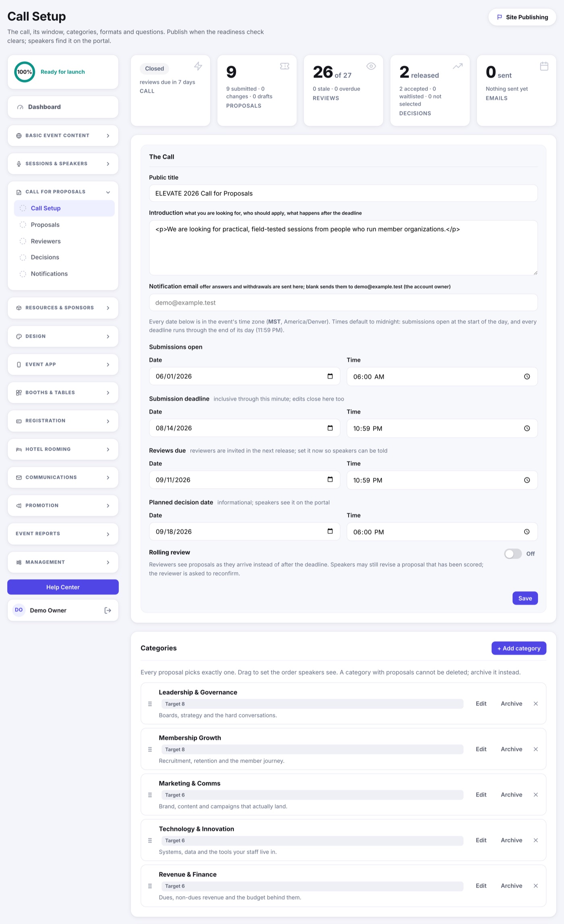Expand Basic Event Content section
Viewport: 564px width, 924px height.
coord(63,135)
